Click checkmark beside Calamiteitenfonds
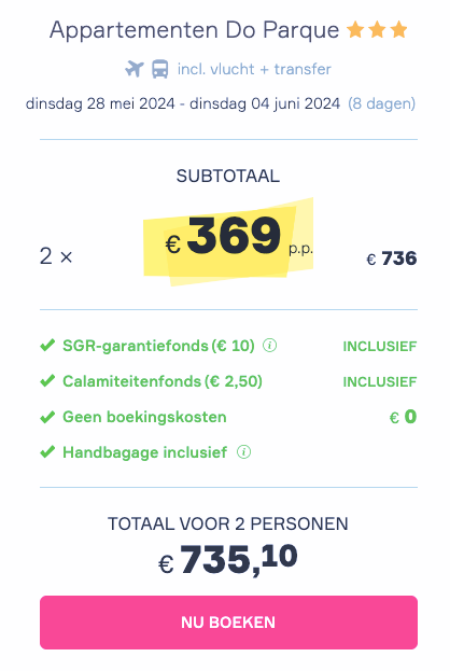Screen dimensions: 450x671 (x=47, y=381)
